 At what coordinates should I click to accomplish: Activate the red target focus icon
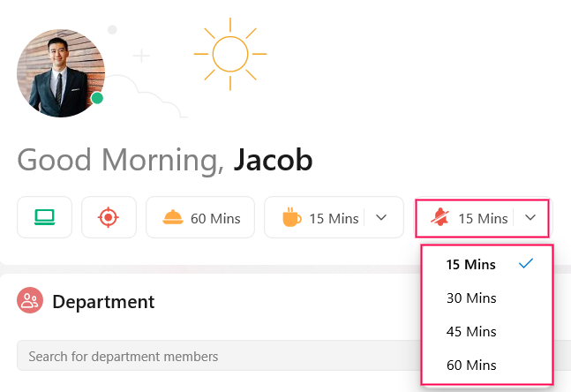(109, 217)
